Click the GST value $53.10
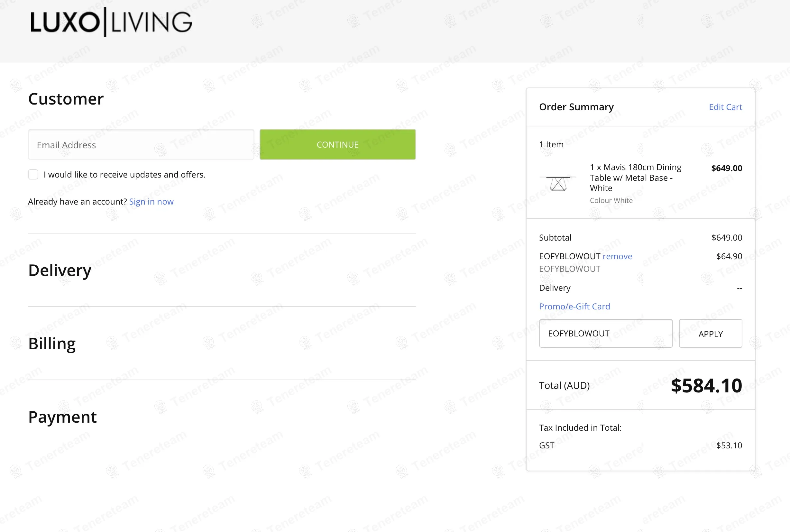Image resolution: width=790 pixels, height=532 pixels. (729, 445)
